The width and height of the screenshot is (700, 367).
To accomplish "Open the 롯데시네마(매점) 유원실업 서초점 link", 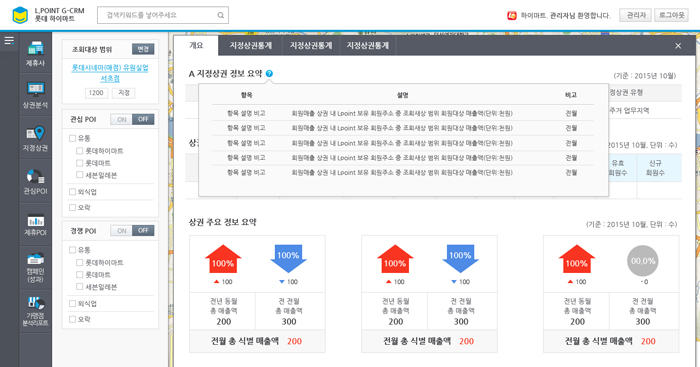I will click(110, 73).
